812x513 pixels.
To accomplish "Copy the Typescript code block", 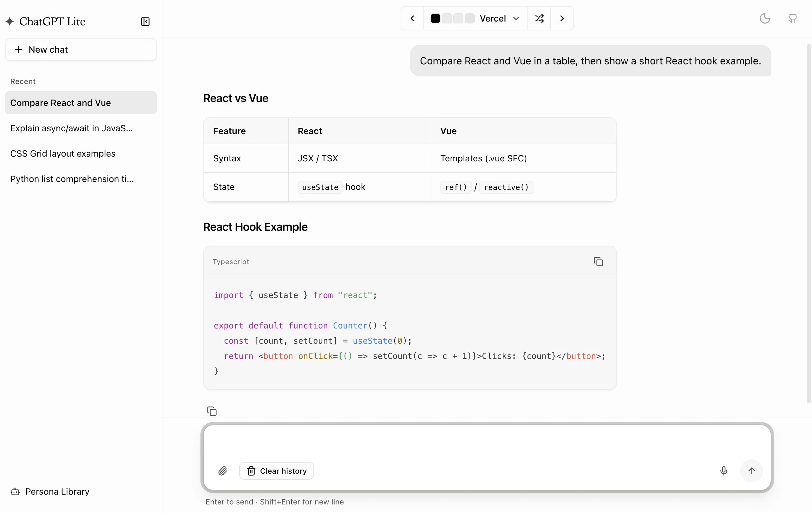I will tap(598, 262).
